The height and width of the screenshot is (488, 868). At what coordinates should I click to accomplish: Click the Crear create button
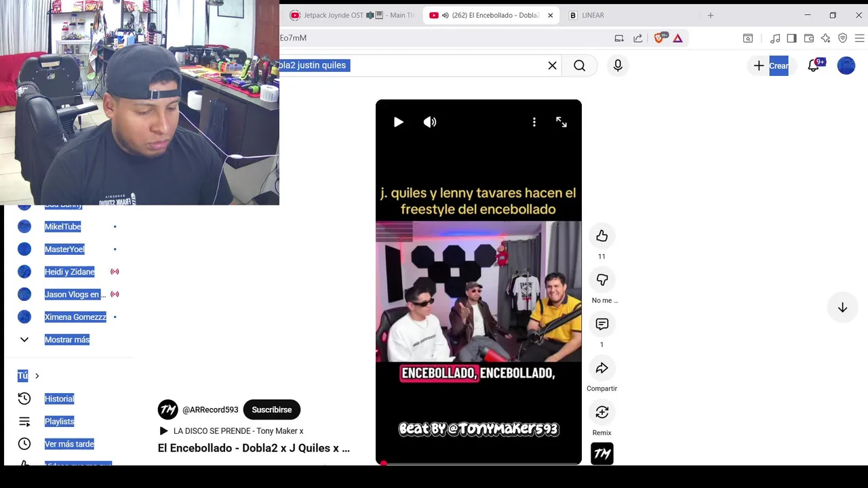(771, 66)
